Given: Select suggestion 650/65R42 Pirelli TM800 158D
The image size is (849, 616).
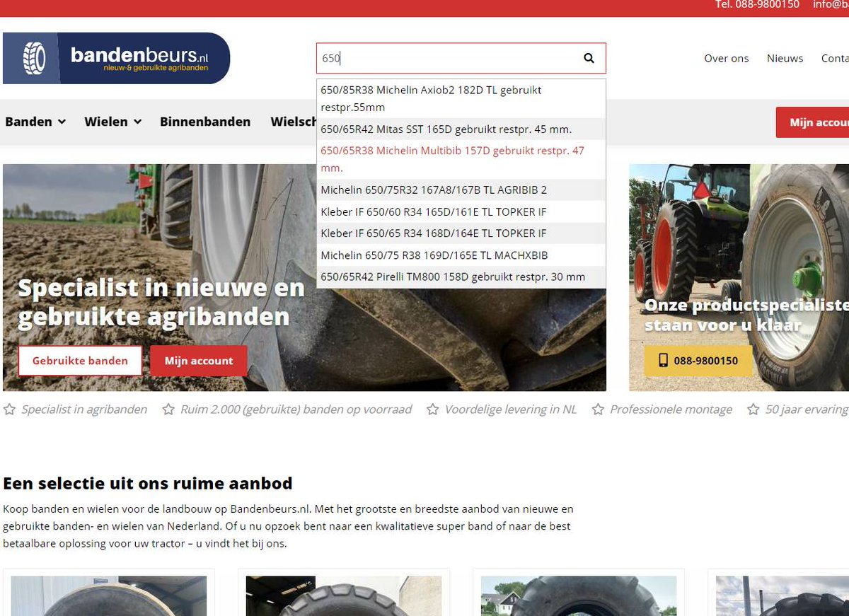Looking at the screenshot, I should tap(461, 277).
